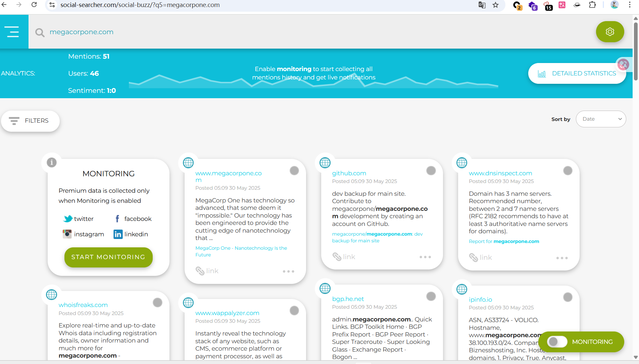Toggle sentiment circle on www.megacorpone.com card

pos(294,171)
